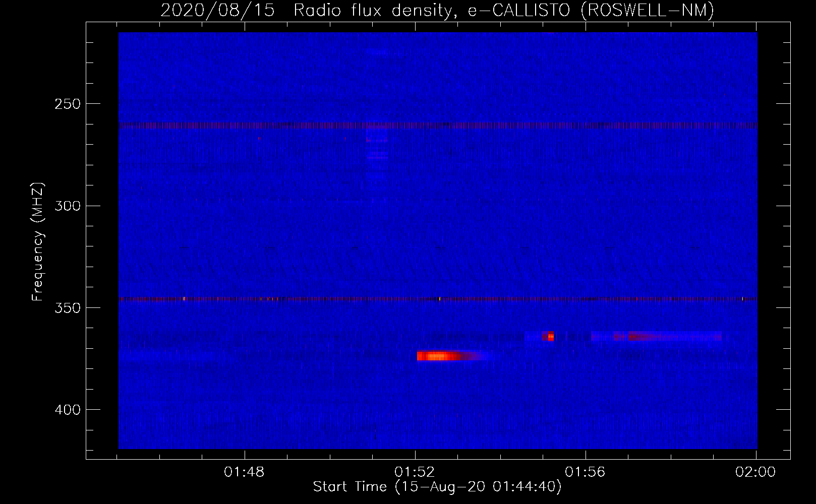Click the "Frequency (MHZ)" axis label
This screenshot has height=504, width=816.
(38, 242)
